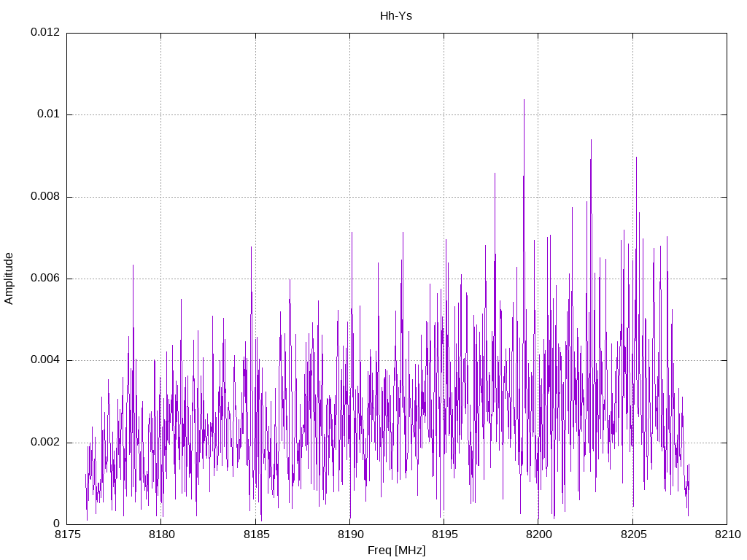747x560 pixels.
Task: Click the tallest spectrum peak near 8199 MHz
Action: click(x=524, y=101)
